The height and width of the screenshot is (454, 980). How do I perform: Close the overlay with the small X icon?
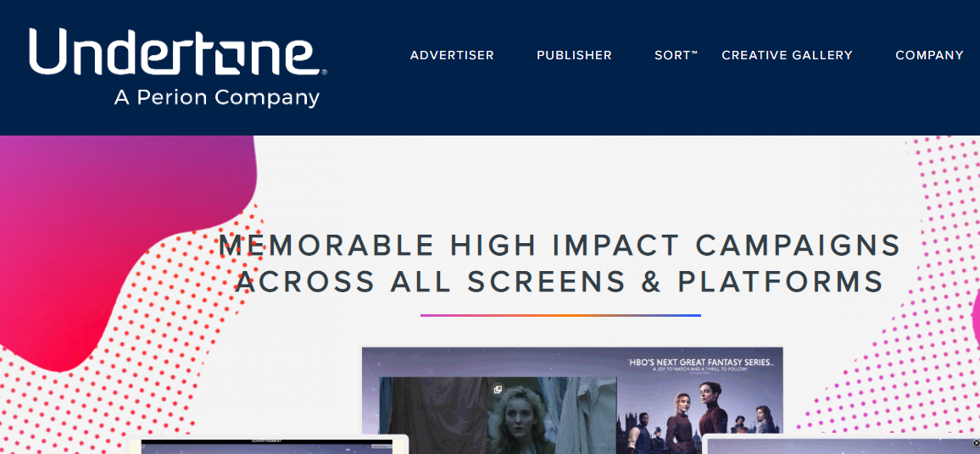pyautogui.click(x=977, y=443)
